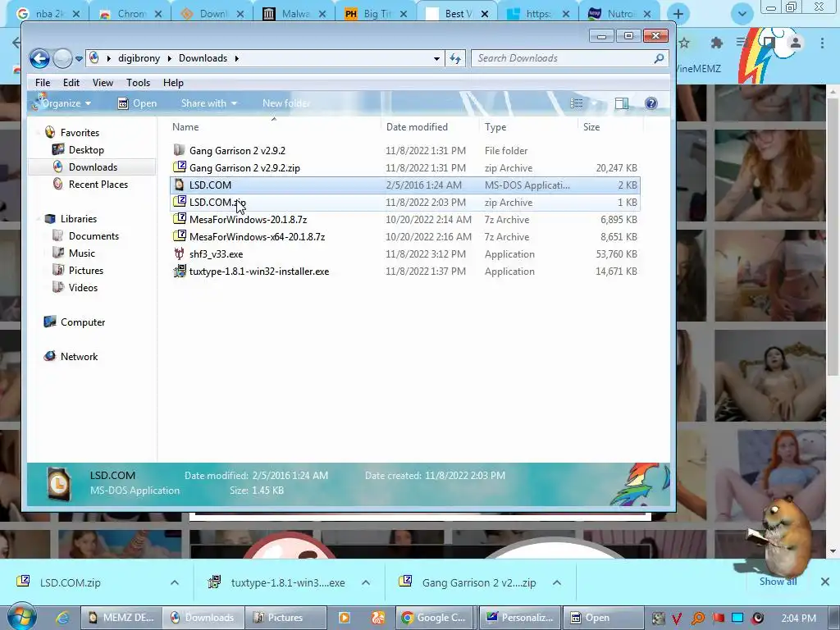Viewport: 840px width, 630px height.
Task: Switch to MEMZ DE... taskbar button
Action: point(121,618)
